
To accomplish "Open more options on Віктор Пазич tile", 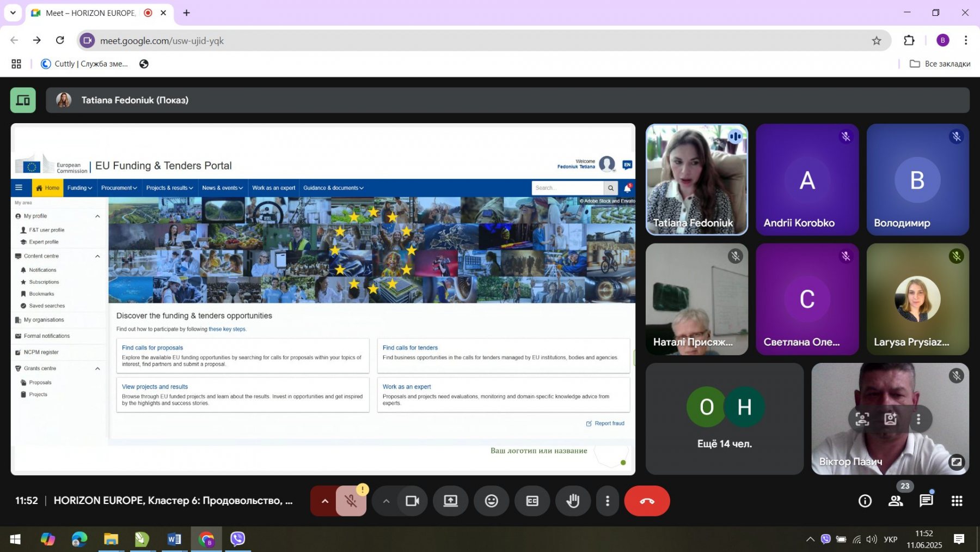I will (918, 419).
